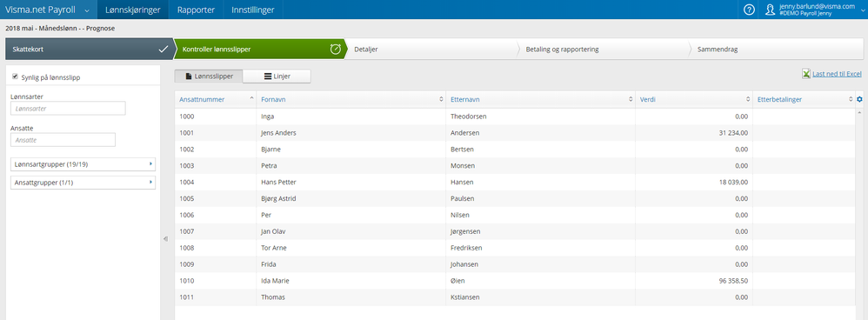868x320 pixels.
Task: Click first name Bjørg Astrid
Action: tap(279, 199)
